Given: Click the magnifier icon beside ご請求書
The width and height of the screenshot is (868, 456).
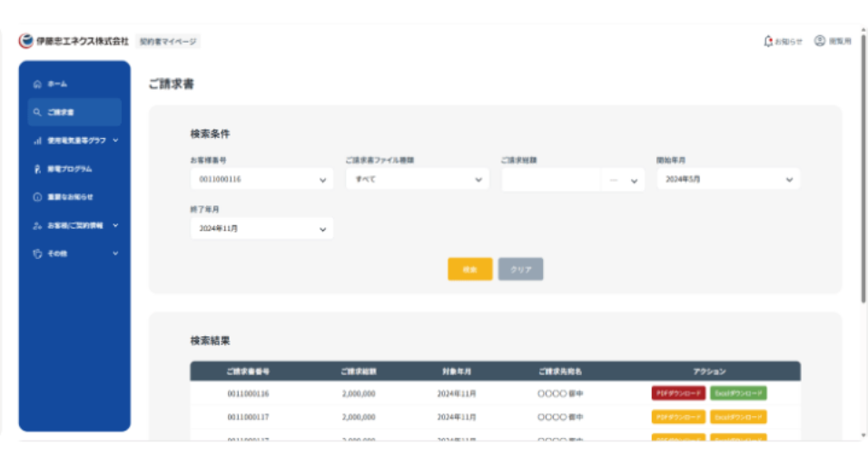Looking at the screenshot, I should (37, 113).
